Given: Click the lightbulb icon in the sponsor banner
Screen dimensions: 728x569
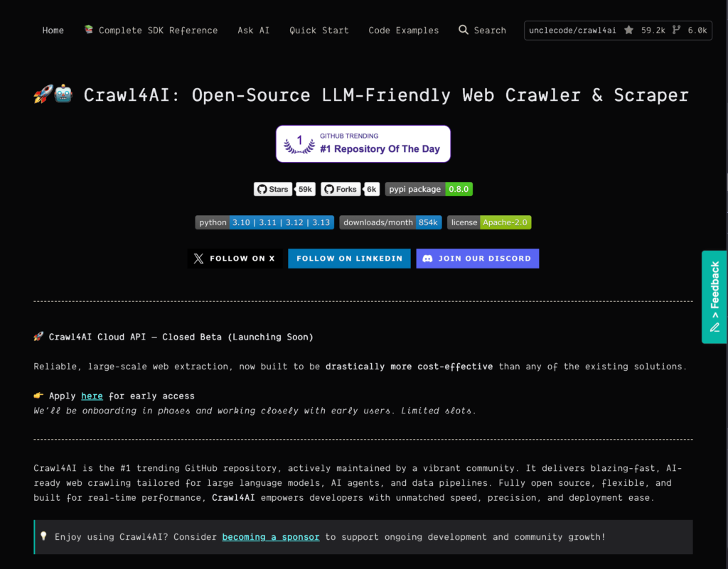Looking at the screenshot, I should click(x=43, y=536).
